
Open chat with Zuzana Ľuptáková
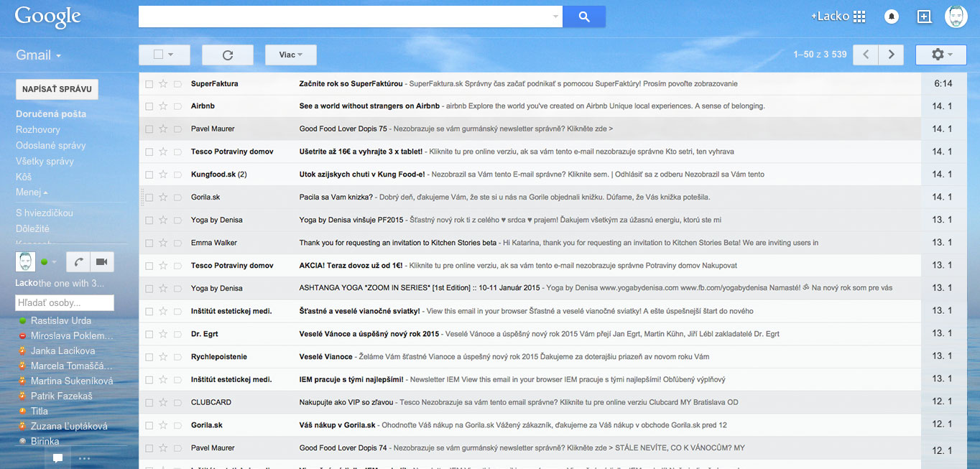(x=70, y=427)
